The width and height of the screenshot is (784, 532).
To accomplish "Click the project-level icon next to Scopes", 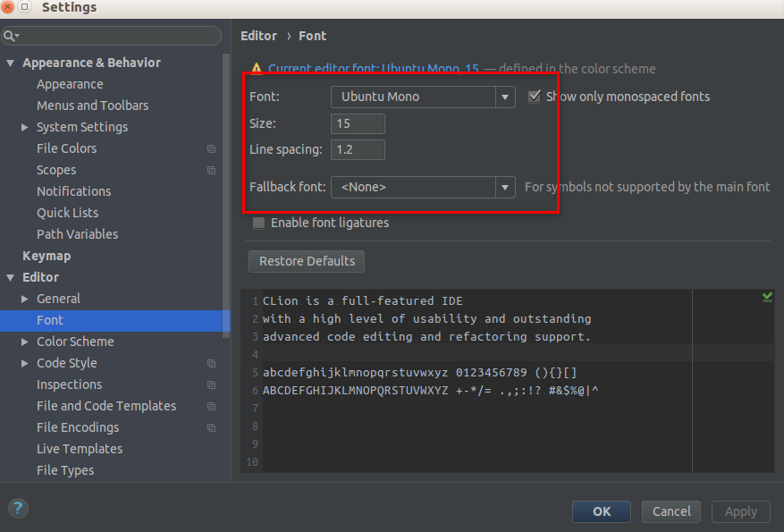I will point(212,171).
